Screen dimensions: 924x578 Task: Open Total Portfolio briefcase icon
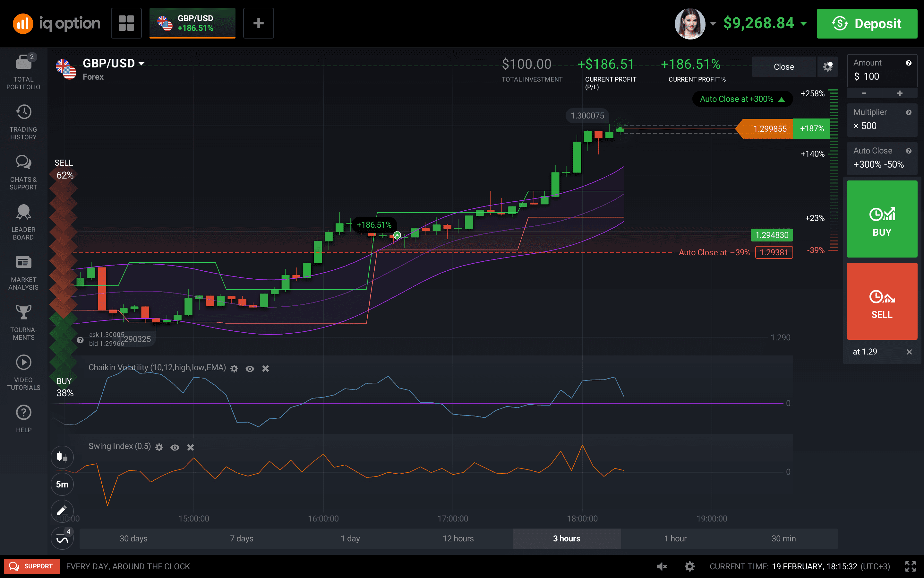point(23,62)
